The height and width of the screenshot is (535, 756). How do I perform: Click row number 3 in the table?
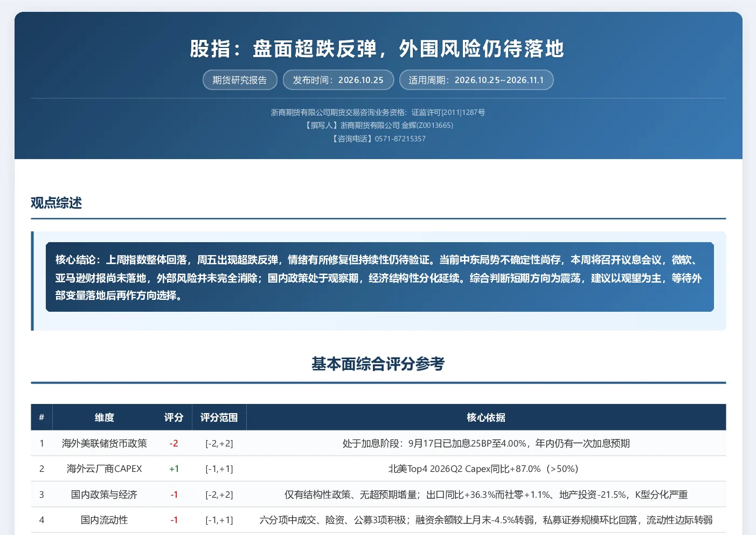(x=41, y=495)
